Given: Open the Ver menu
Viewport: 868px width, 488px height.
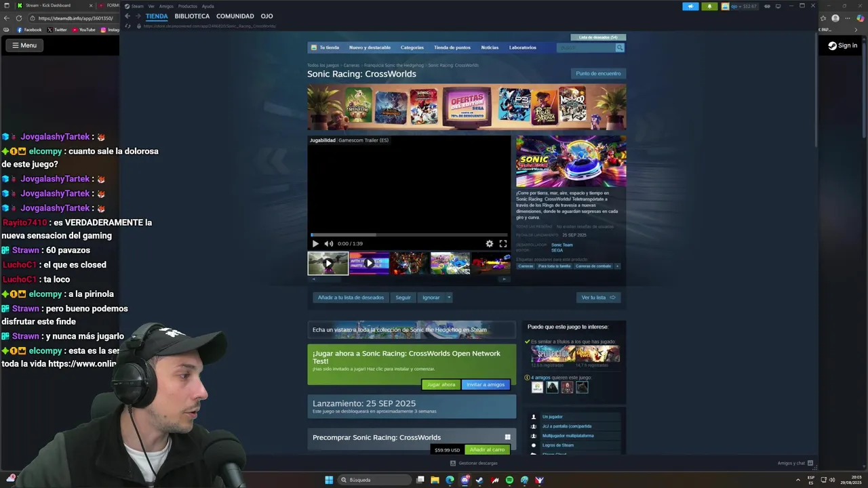Looking at the screenshot, I should pyautogui.click(x=151, y=6).
